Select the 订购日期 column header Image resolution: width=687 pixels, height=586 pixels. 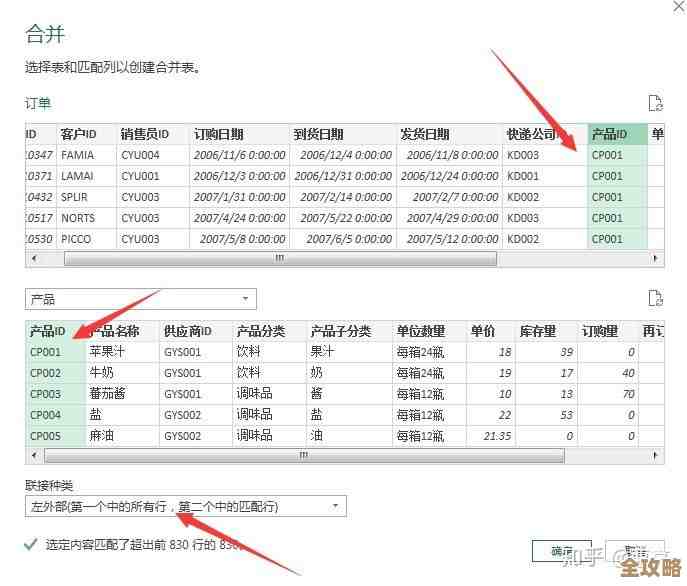[x=239, y=134]
